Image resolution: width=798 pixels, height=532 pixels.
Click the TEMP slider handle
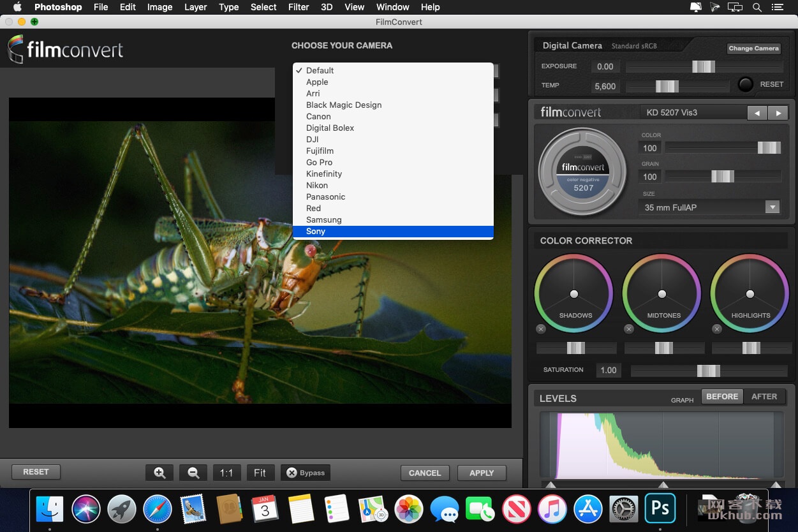(667, 86)
